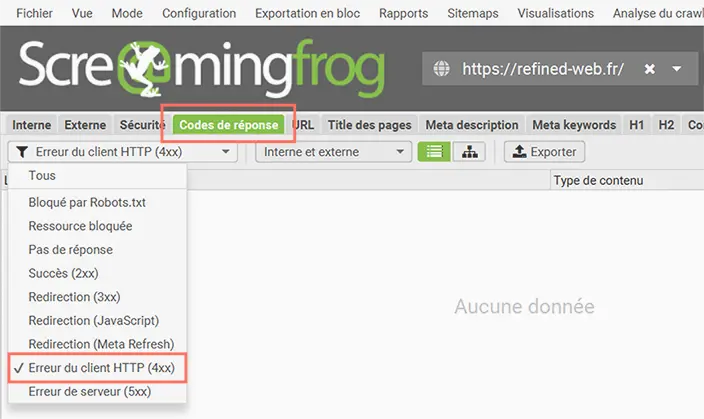Open the response code filter dropdown
This screenshot has height=419, width=704.
pos(123,152)
